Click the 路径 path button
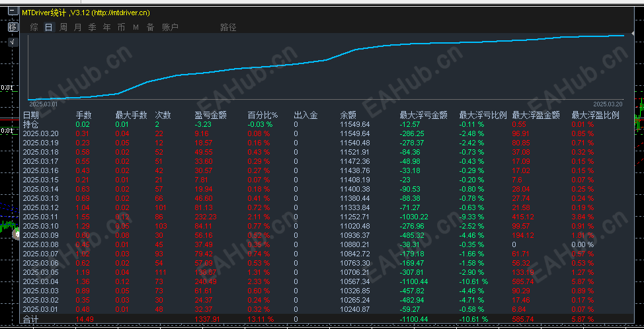Image resolution: width=644 pixels, height=329 pixels. (x=228, y=28)
